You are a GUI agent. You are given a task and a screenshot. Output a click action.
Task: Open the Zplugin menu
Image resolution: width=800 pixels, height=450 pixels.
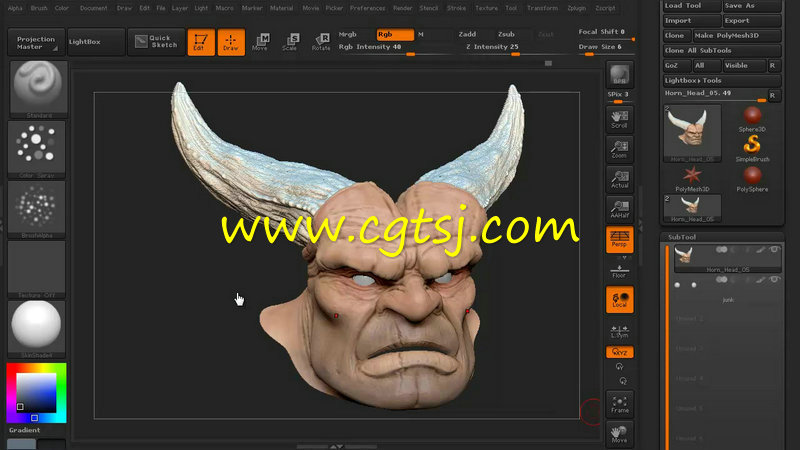tap(577, 8)
